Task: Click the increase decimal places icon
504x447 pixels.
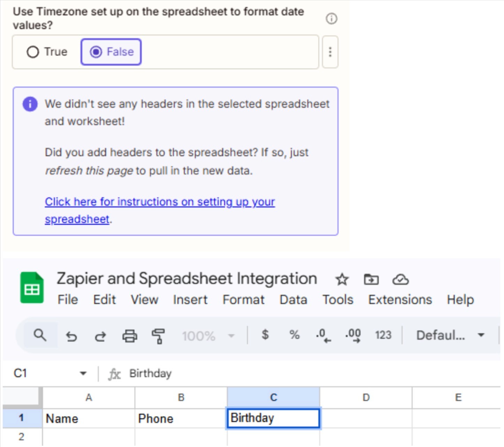Action: (x=353, y=336)
